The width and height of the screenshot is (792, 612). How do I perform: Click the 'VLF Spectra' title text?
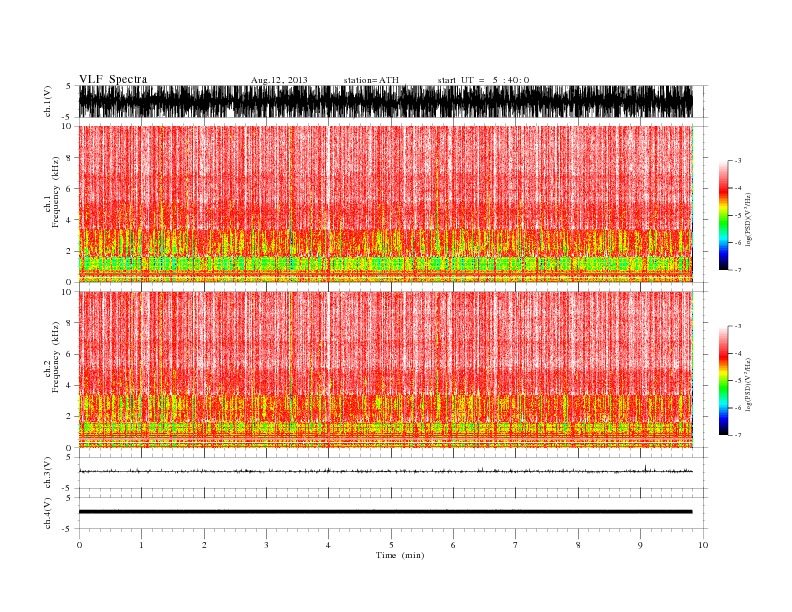pyautogui.click(x=113, y=79)
